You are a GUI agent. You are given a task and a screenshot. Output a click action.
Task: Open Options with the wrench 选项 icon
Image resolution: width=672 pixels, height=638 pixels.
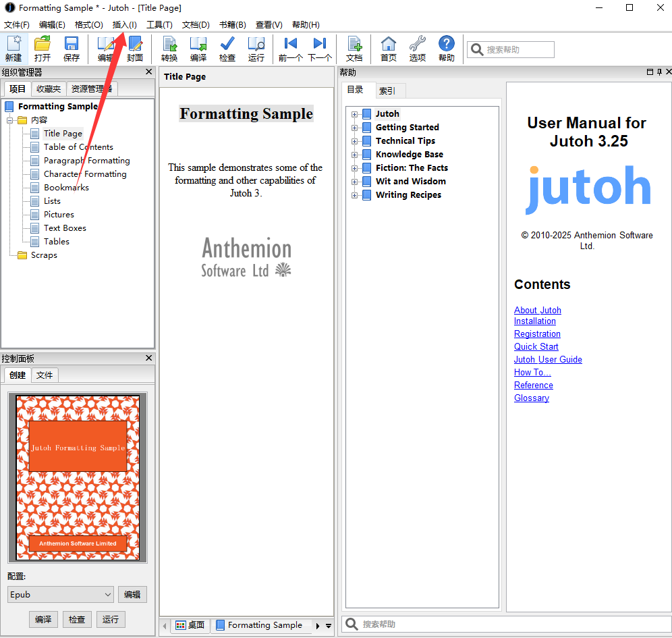pyautogui.click(x=418, y=49)
